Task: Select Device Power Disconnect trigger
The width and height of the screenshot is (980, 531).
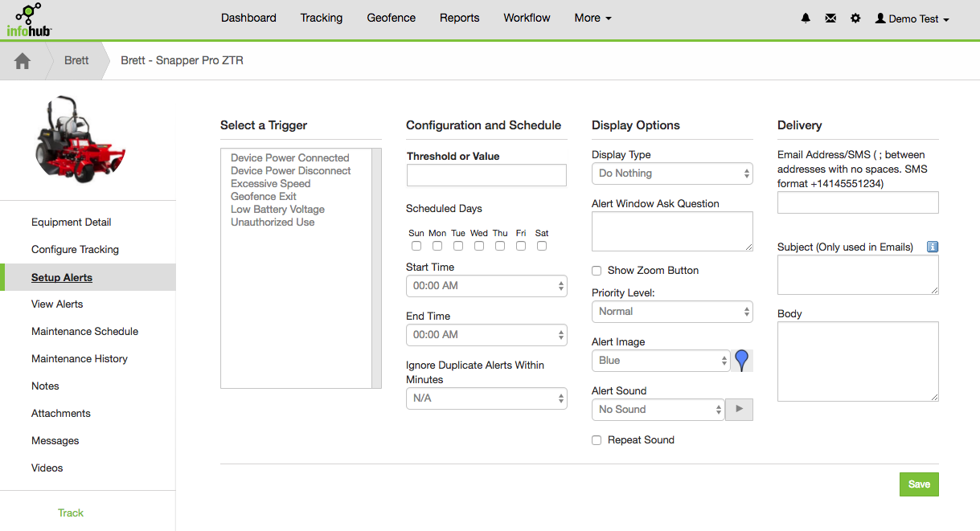Action: pyautogui.click(x=291, y=171)
